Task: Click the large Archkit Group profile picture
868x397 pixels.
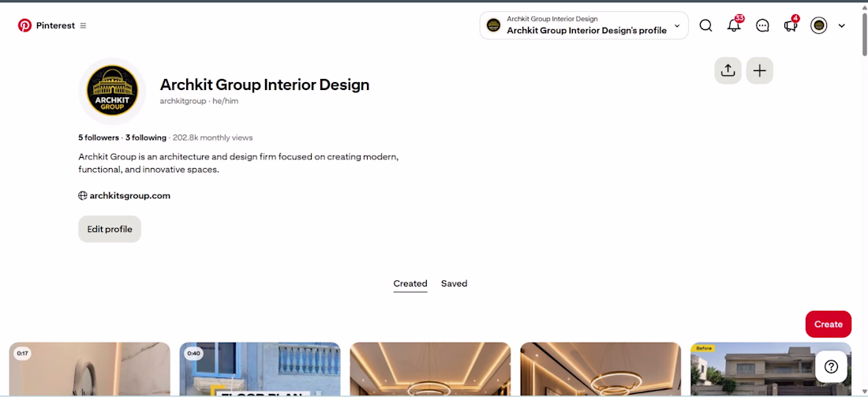Action: 112,91
